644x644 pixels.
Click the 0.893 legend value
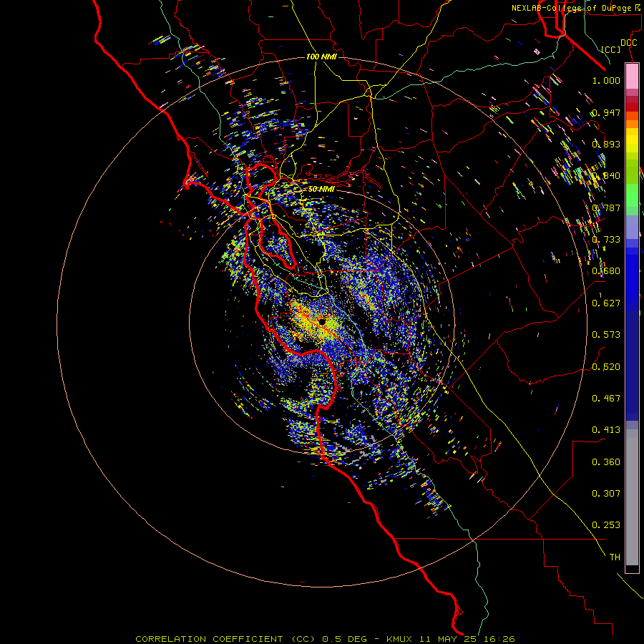[x=606, y=144]
